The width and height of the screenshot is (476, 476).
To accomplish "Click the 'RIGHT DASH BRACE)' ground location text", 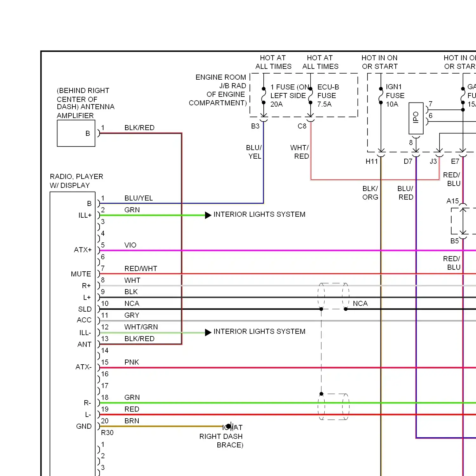I will pyautogui.click(x=221, y=440).
